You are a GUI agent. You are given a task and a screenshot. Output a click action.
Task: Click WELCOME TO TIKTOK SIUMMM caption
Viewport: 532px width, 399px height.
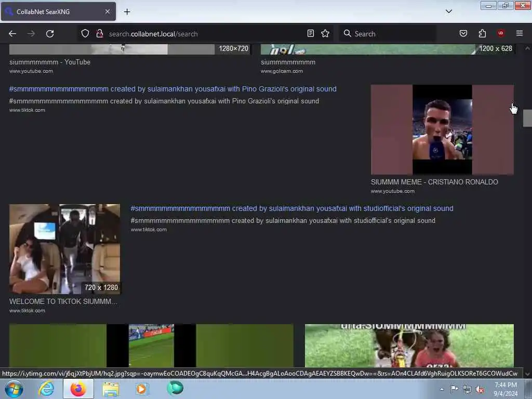63,301
